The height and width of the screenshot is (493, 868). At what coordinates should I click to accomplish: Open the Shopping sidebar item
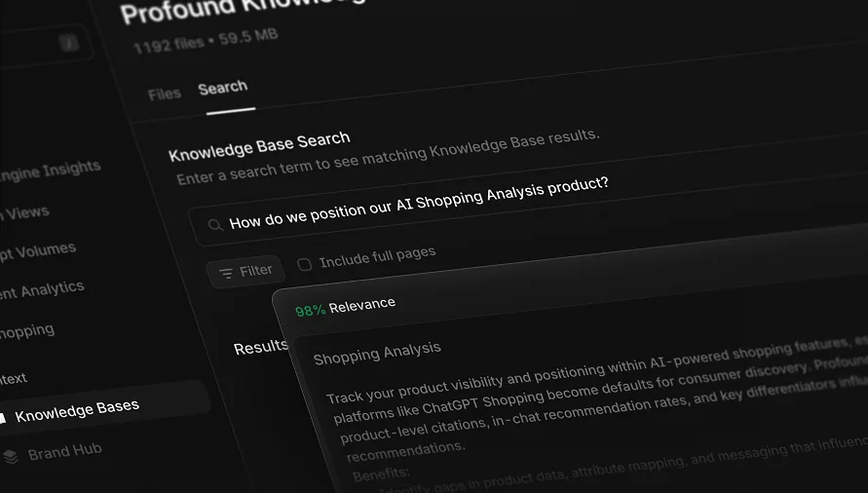27,332
